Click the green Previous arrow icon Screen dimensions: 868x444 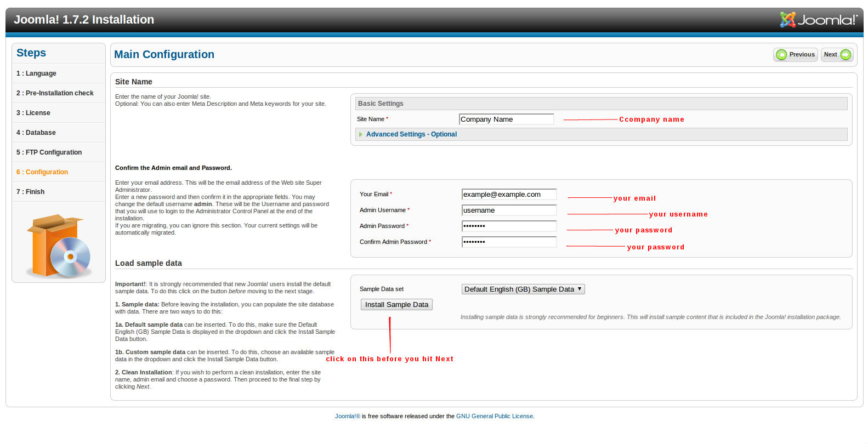click(781, 55)
